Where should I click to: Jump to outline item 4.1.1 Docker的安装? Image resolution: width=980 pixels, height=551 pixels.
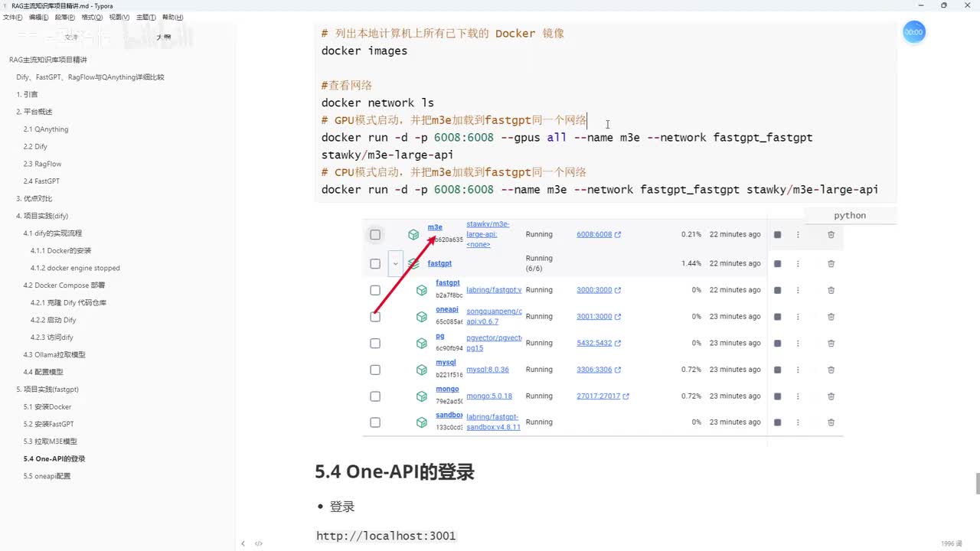pyautogui.click(x=60, y=251)
